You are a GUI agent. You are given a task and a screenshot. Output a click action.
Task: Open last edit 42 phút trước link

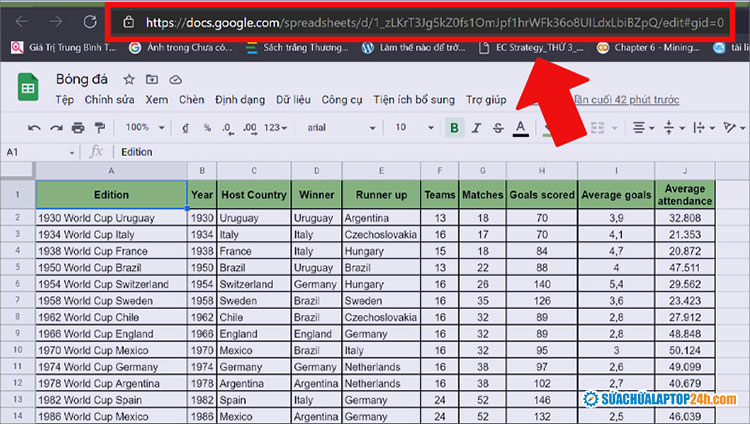tap(627, 99)
